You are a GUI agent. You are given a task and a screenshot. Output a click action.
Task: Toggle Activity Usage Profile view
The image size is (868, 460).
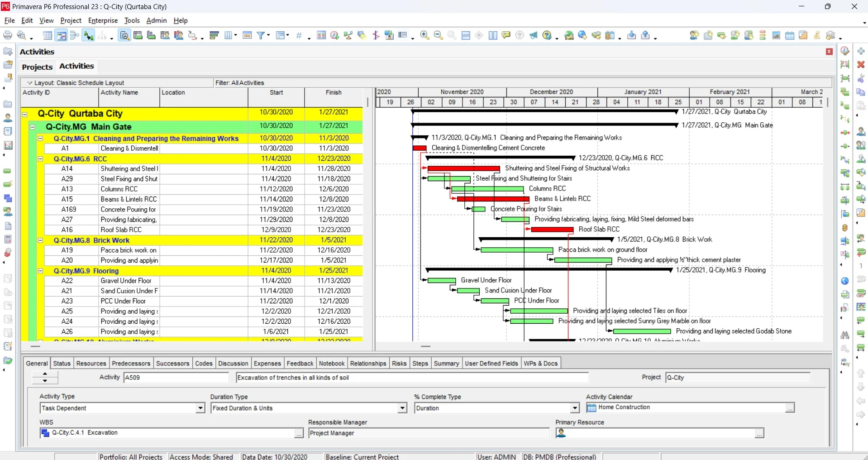coord(152,35)
